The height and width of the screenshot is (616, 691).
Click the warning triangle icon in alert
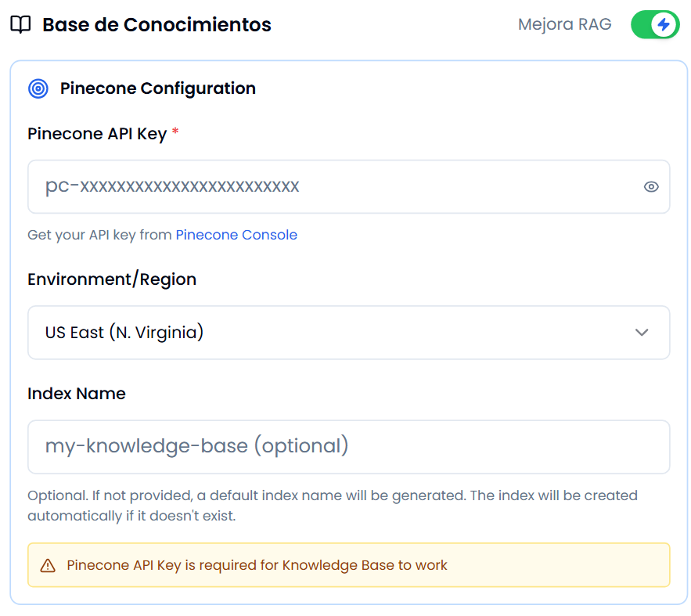pyautogui.click(x=48, y=565)
